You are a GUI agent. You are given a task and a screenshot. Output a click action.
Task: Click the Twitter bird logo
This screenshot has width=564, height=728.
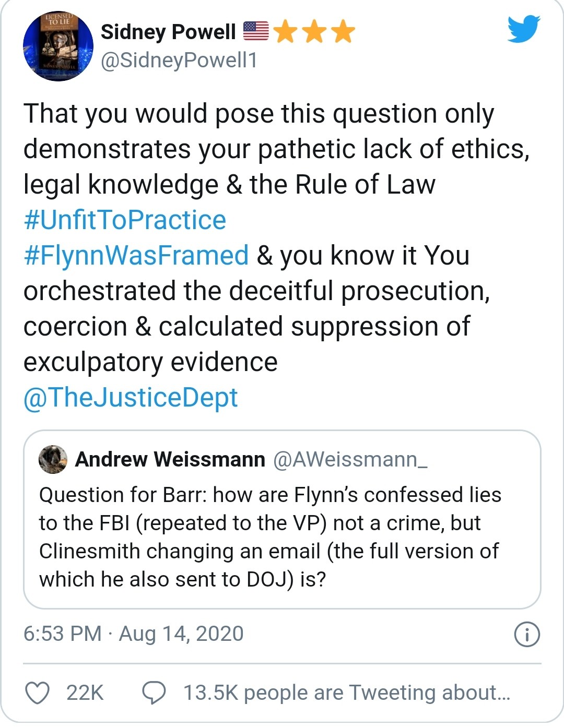coord(524,29)
